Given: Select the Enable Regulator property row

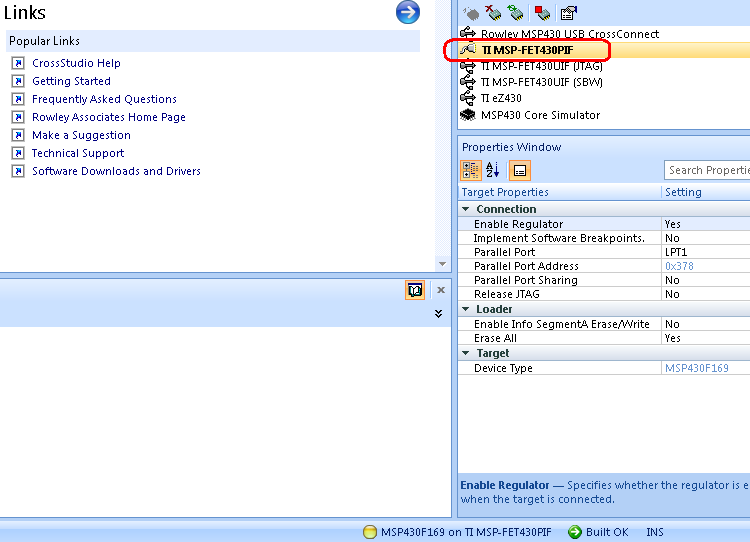Looking at the screenshot, I should [x=604, y=224].
